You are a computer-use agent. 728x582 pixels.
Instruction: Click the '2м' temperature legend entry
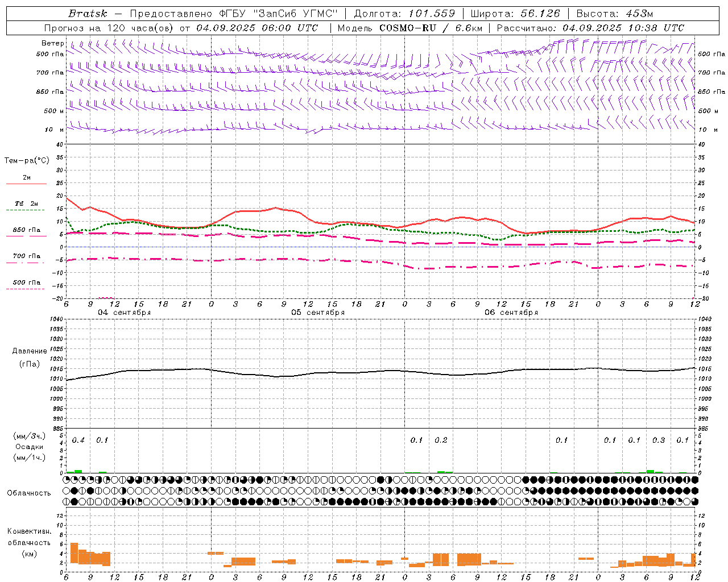(27, 178)
